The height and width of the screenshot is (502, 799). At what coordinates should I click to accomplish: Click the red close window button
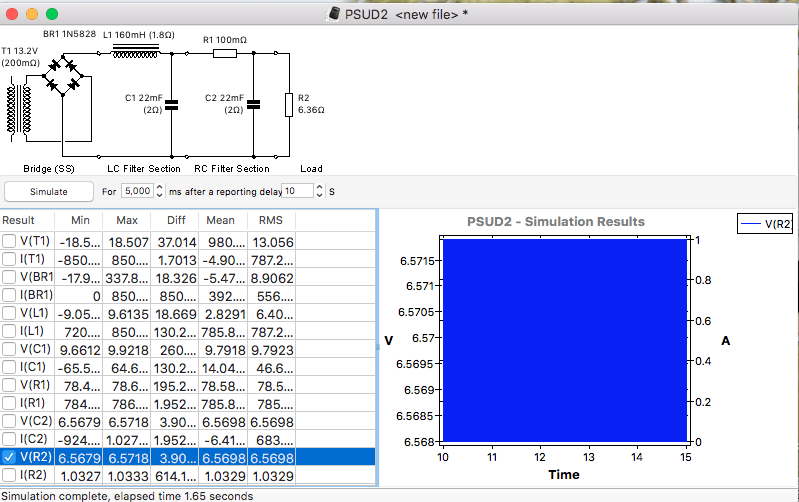12,14
